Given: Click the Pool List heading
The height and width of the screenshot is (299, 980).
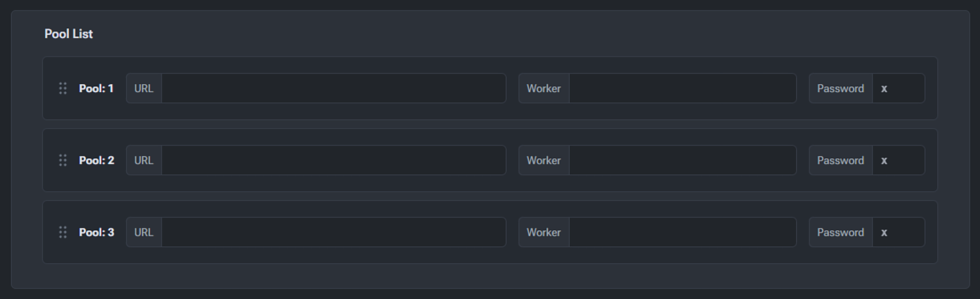Looking at the screenshot, I should (69, 34).
